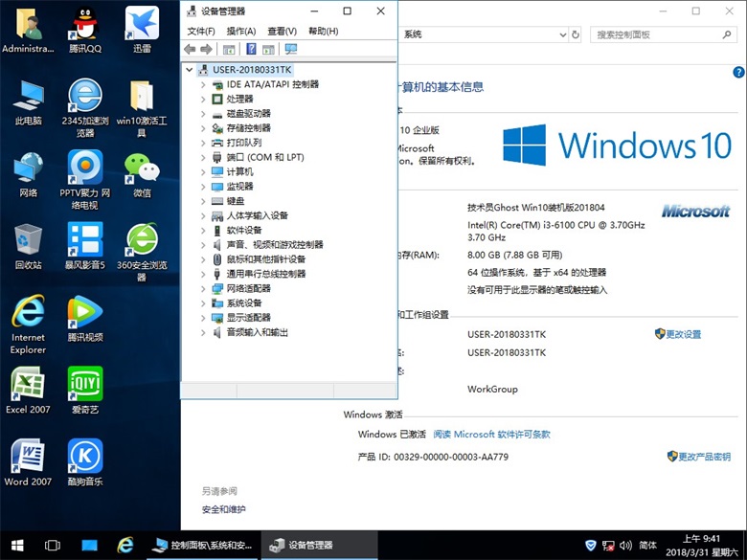The image size is (747, 560).
Task: Open the Excel 2007 desktop shortcut
Action: click(28, 390)
